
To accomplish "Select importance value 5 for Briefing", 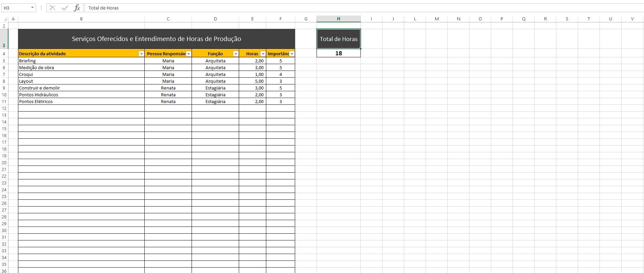I will coord(281,61).
